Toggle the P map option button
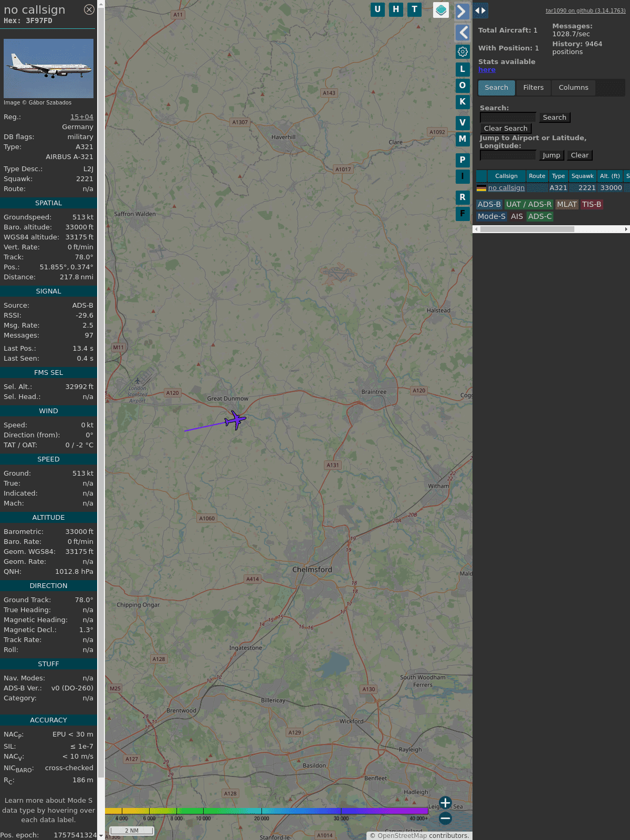This screenshot has height=840, width=630. (463, 160)
